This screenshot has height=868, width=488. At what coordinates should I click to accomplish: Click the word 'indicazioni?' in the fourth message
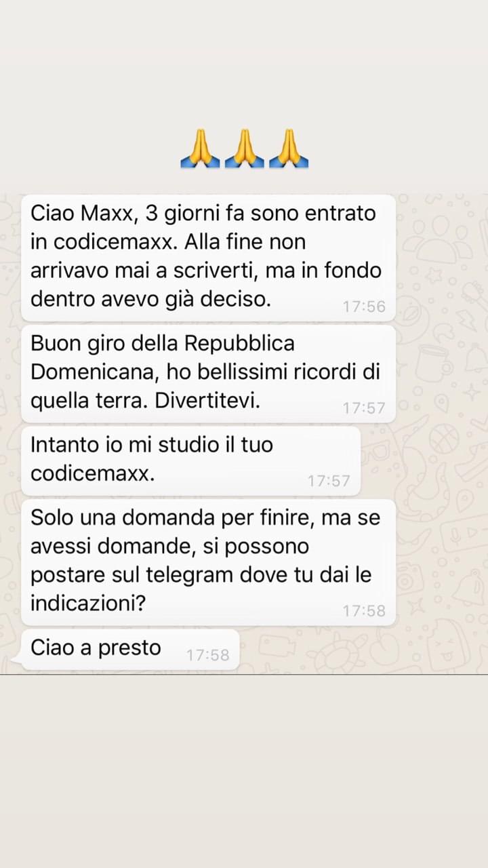tap(88, 604)
